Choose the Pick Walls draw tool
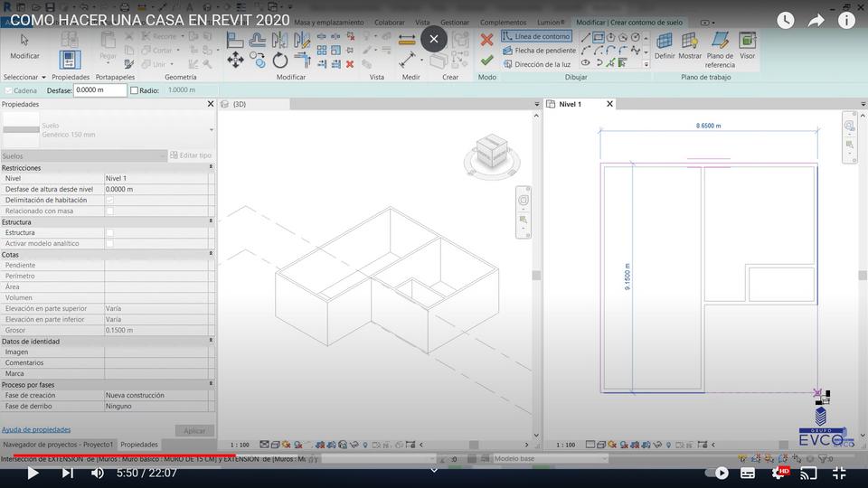This screenshot has width=868, height=488. point(623,63)
